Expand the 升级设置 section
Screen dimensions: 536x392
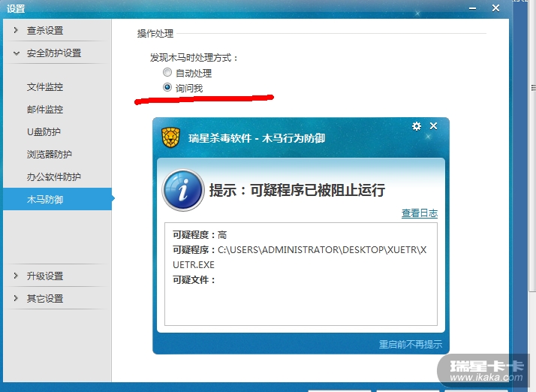click(x=56, y=276)
